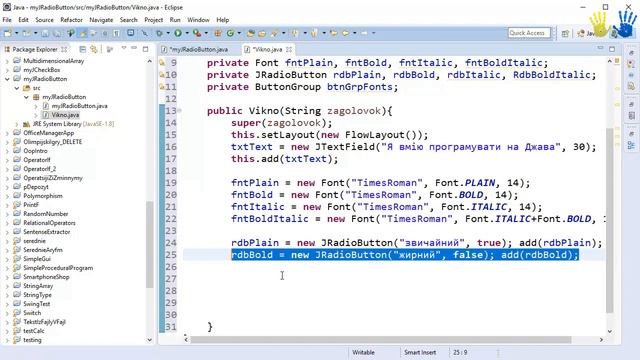The image size is (640, 360).
Task: Collapse the src folder node
Action: pyautogui.click(x=17, y=88)
